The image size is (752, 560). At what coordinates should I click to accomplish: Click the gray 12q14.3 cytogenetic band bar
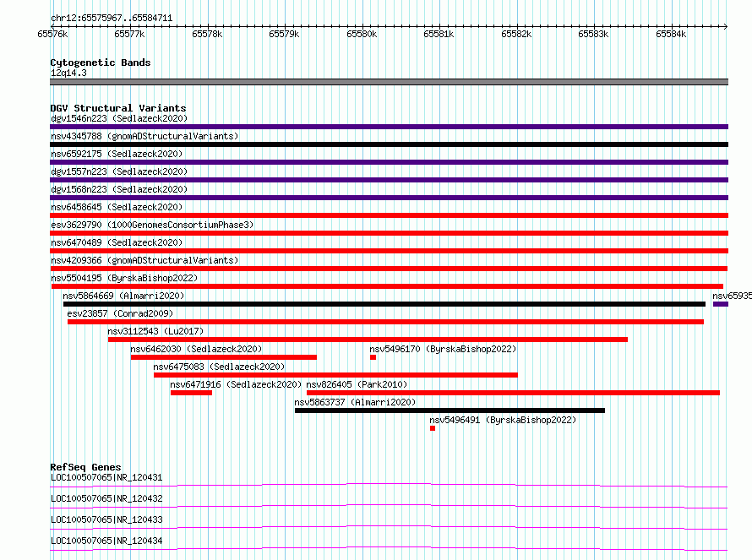point(389,82)
